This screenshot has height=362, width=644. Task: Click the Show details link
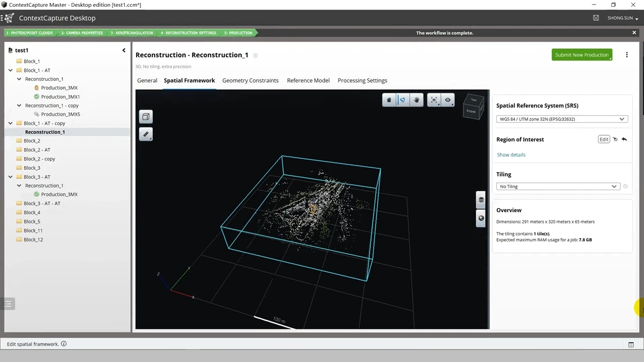coord(511,155)
